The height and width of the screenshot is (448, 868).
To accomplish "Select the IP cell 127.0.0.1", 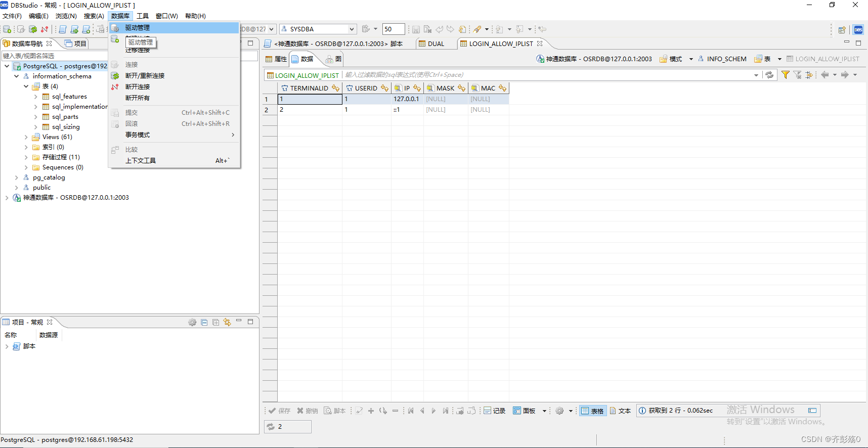I will coord(407,99).
